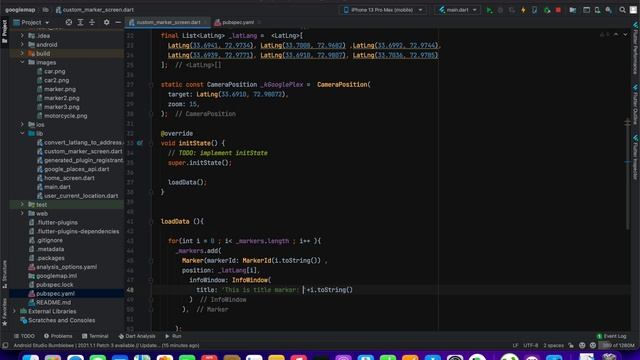This screenshot has height=360, width=640.
Task: Select pubspec.lock in project tree
Action: (x=55, y=284)
